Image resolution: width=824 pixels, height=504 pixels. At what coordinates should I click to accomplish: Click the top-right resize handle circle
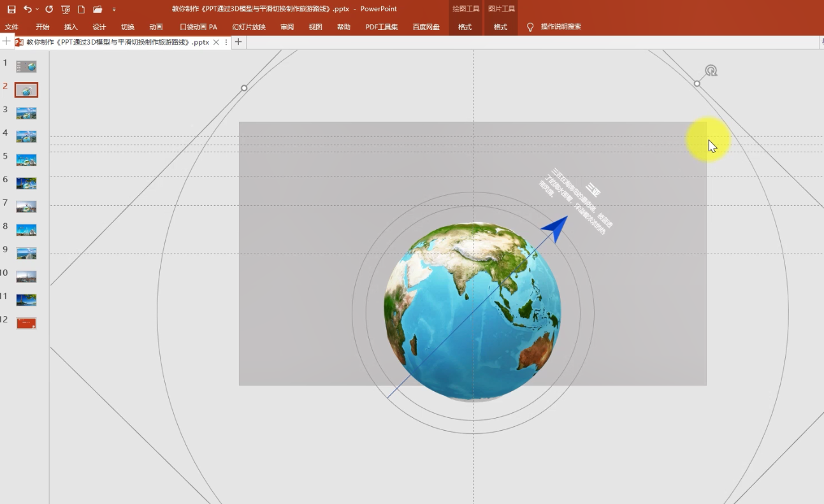pyautogui.click(x=697, y=83)
